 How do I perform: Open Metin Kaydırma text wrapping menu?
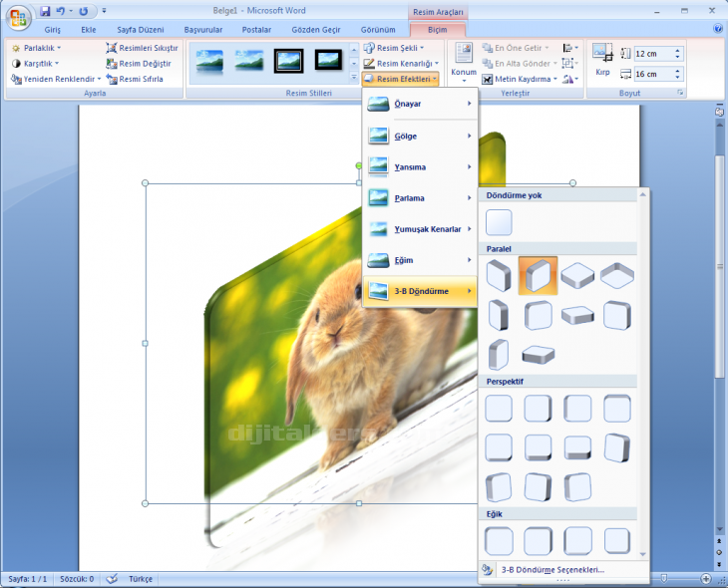click(520, 79)
